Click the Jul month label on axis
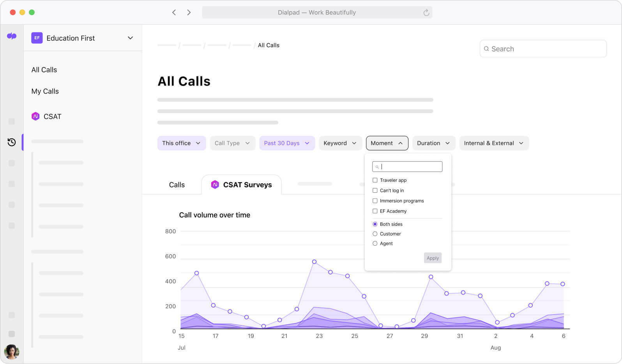 [182, 348]
